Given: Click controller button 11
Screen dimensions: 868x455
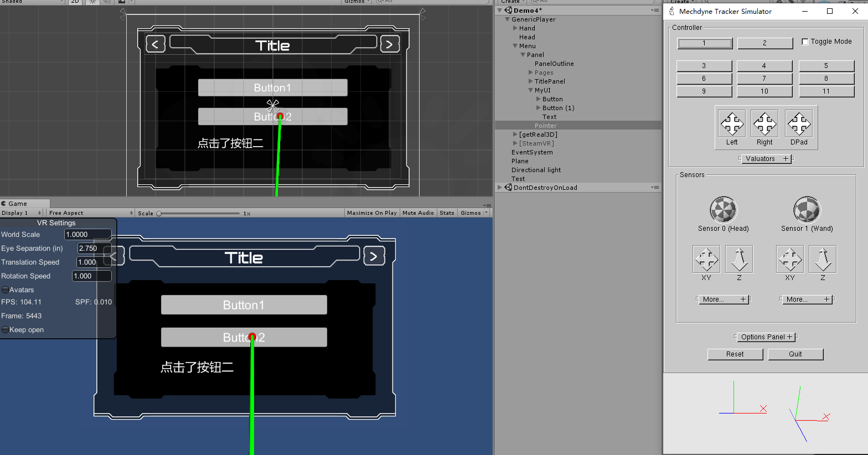Looking at the screenshot, I should (x=826, y=91).
